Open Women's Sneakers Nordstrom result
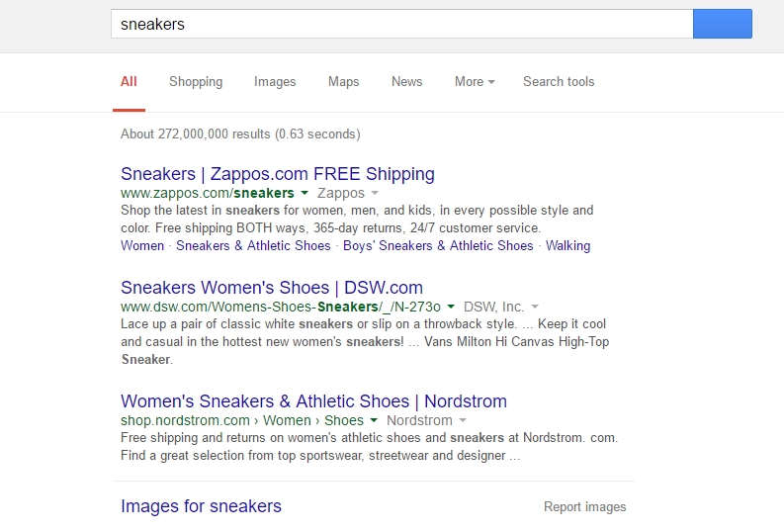Image resolution: width=784 pixels, height=532 pixels. click(313, 401)
